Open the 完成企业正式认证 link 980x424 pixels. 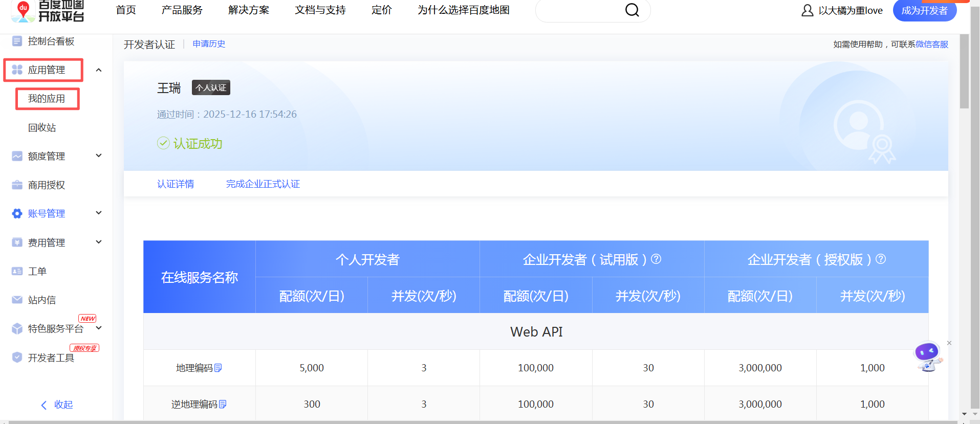pos(263,184)
